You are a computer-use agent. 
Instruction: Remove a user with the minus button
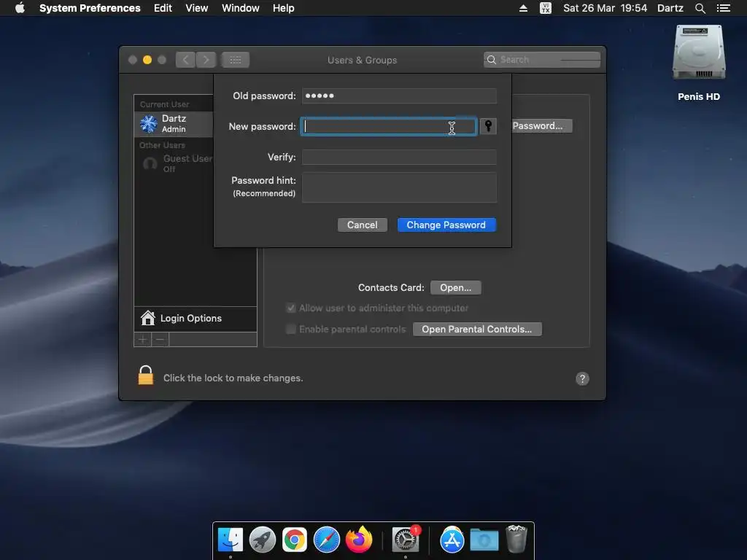coord(160,340)
